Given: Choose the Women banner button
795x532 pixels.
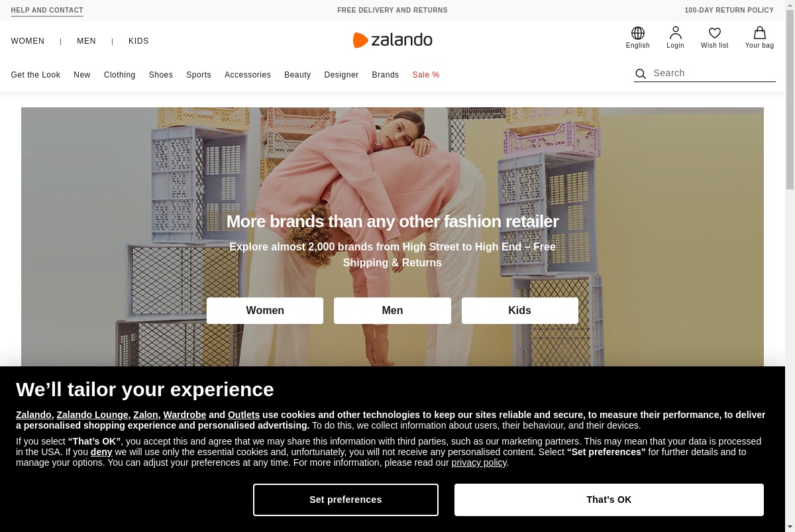Looking at the screenshot, I should tap(265, 310).
